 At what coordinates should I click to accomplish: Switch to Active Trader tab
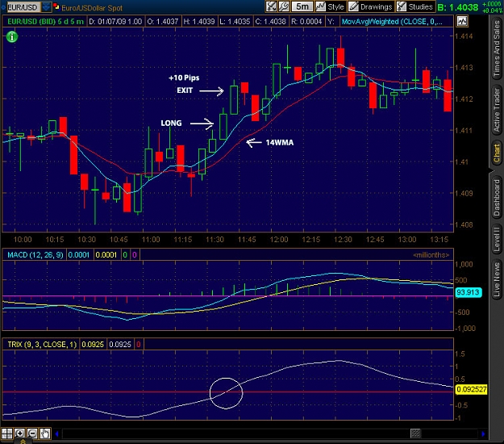[497, 110]
